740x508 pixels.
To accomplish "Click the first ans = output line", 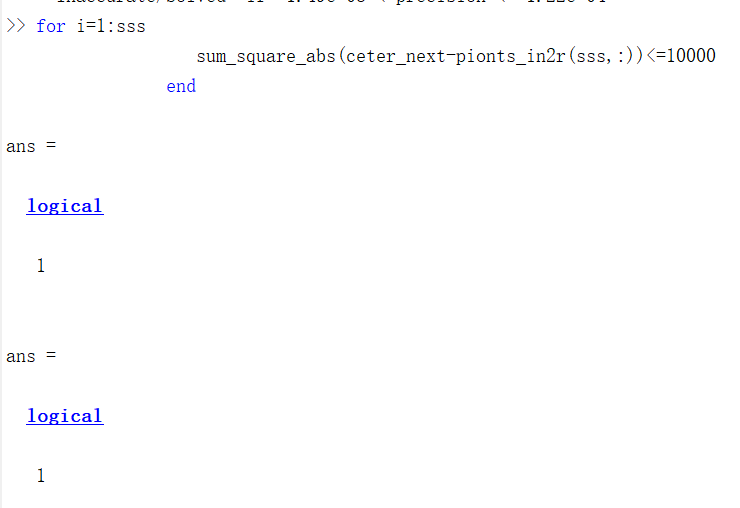I will pos(31,146).
